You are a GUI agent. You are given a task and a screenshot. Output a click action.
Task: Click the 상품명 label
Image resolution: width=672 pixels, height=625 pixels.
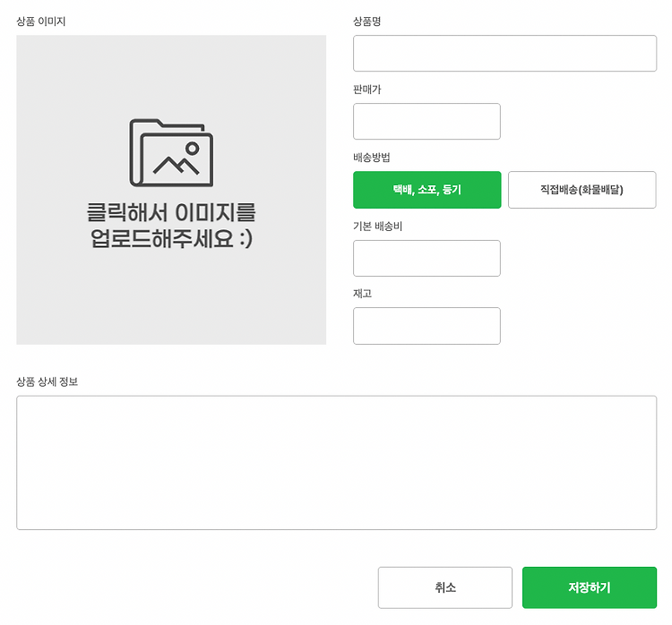(x=366, y=21)
